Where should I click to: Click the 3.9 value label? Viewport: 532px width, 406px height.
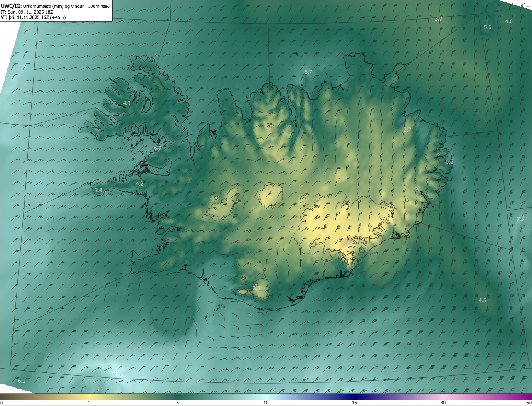click(438, 19)
